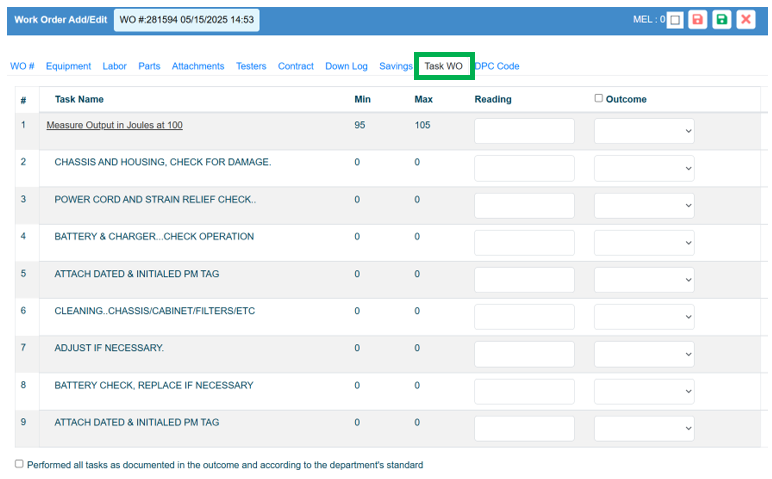Click the red X cancel icon
This screenshot has height=479, width=772.
coord(745,20)
